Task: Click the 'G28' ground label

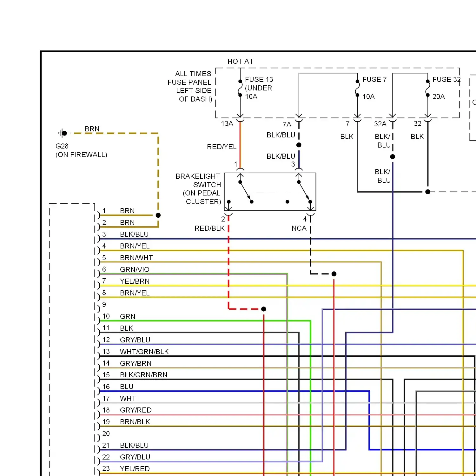Action: tap(62, 146)
